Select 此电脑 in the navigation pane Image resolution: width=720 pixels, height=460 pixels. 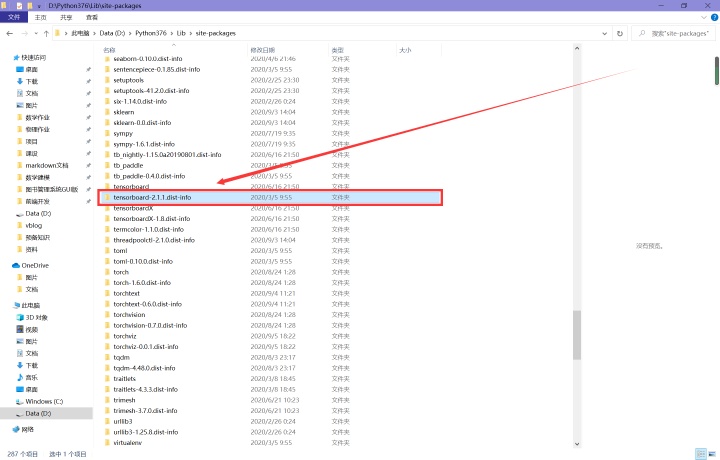coord(31,305)
